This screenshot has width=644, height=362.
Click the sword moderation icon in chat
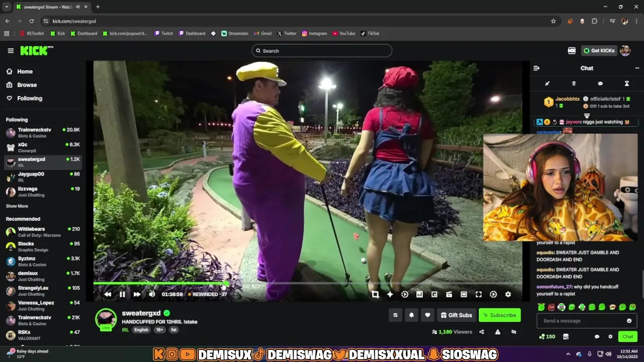tap(547, 83)
